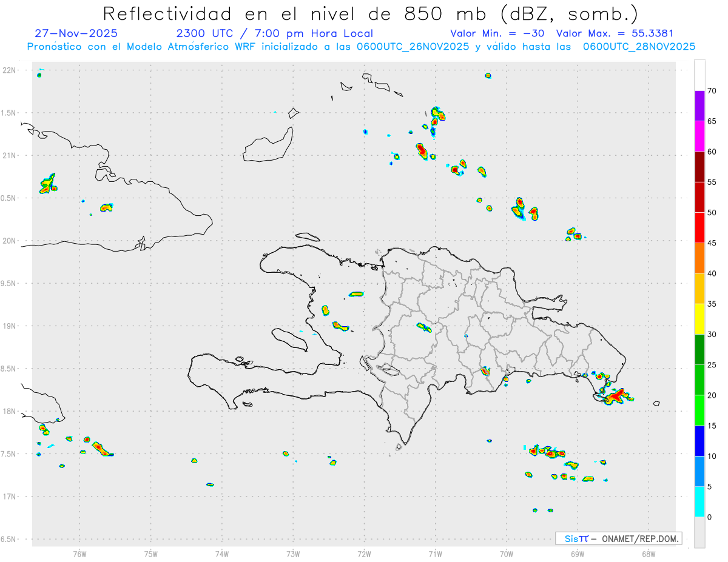
Task: Click the color bar label "65"
Action: 712,121
